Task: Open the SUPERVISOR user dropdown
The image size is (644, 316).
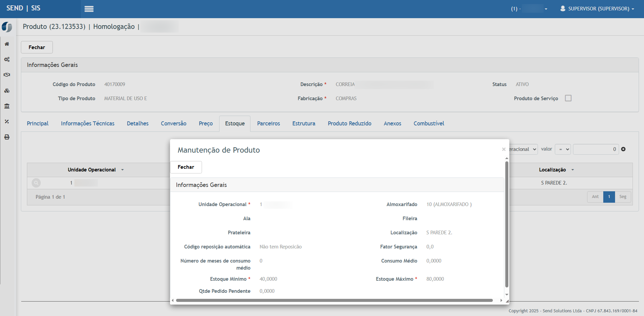Action: pyautogui.click(x=597, y=9)
